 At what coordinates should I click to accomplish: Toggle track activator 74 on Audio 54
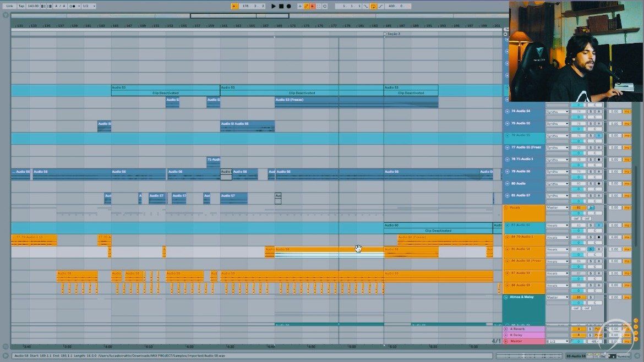pyautogui.click(x=578, y=112)
